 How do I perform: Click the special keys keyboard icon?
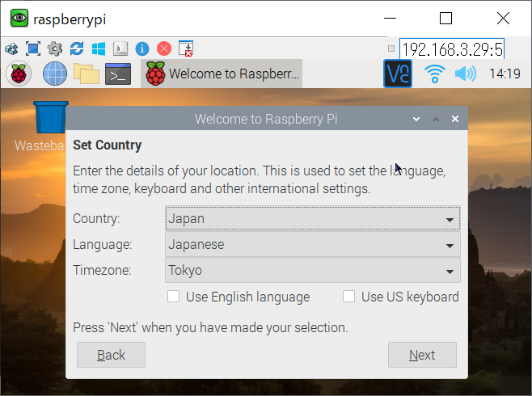[x=120, y=48]
